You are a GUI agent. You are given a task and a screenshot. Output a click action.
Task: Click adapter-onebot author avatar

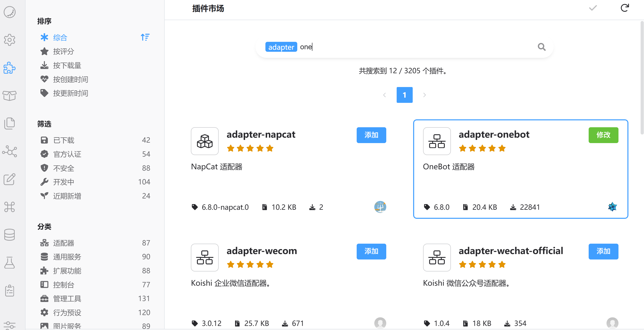click(x=612, y=207)
